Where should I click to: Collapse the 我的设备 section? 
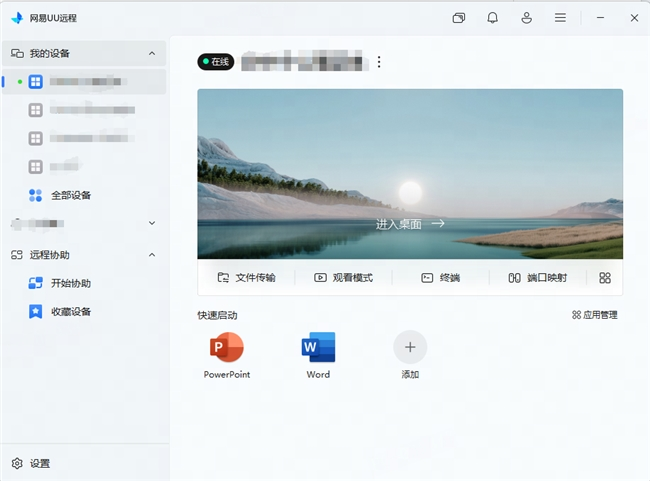152,53
